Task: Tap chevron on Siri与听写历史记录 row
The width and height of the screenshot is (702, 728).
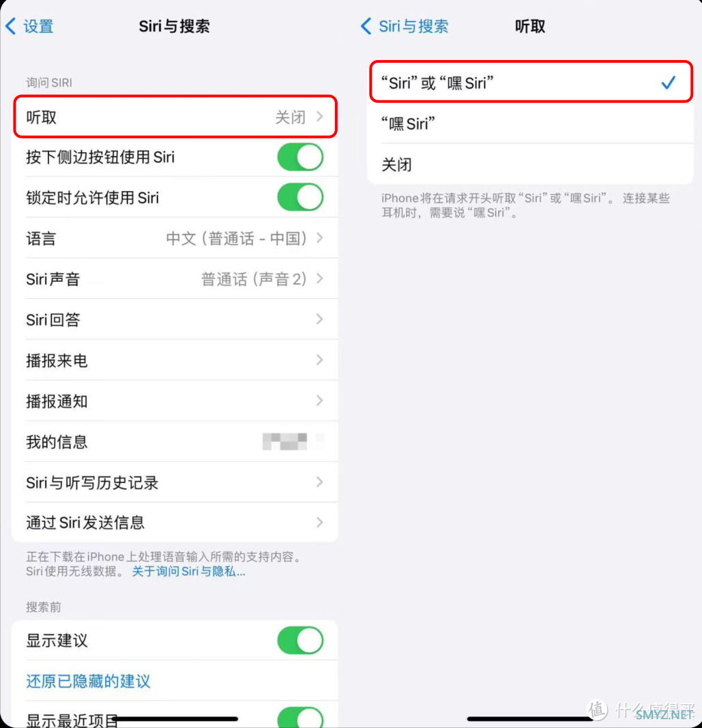Action: click(319, 482)
